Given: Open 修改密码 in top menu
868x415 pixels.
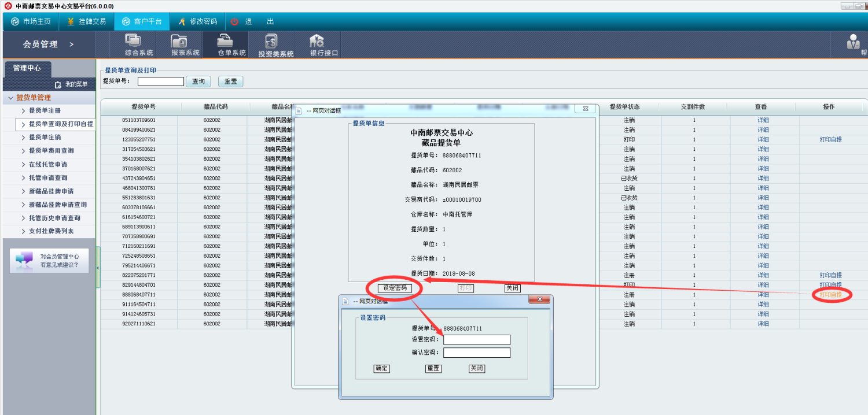Looking at the screenshot, I should click(x=197, y=21).
